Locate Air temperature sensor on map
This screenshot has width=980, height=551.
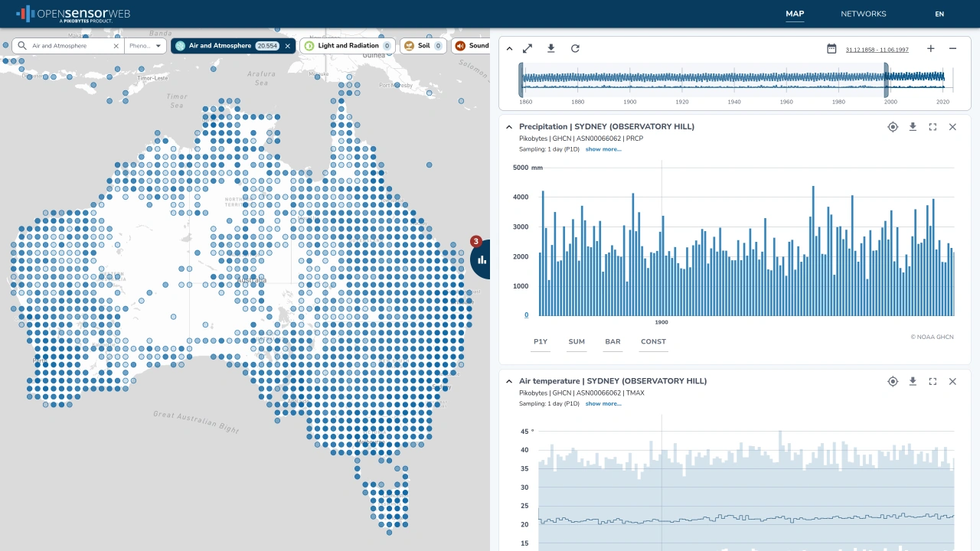pyautogui.click(x=893, y=381)
